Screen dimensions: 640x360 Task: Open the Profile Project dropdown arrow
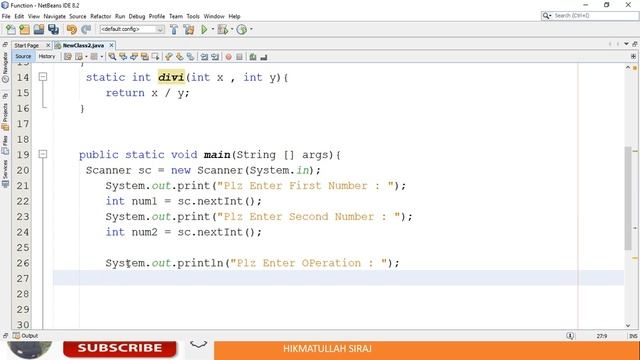251,29
